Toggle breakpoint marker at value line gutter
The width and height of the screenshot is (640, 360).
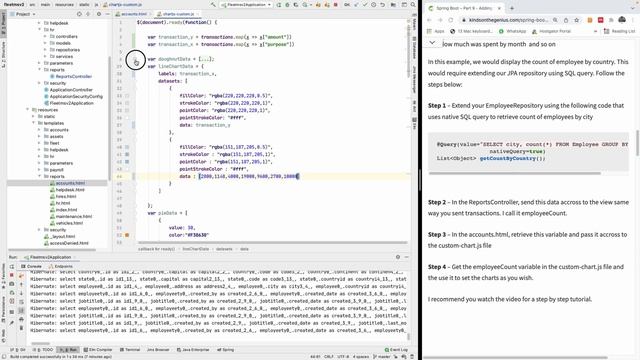click(x=127, y=235)
